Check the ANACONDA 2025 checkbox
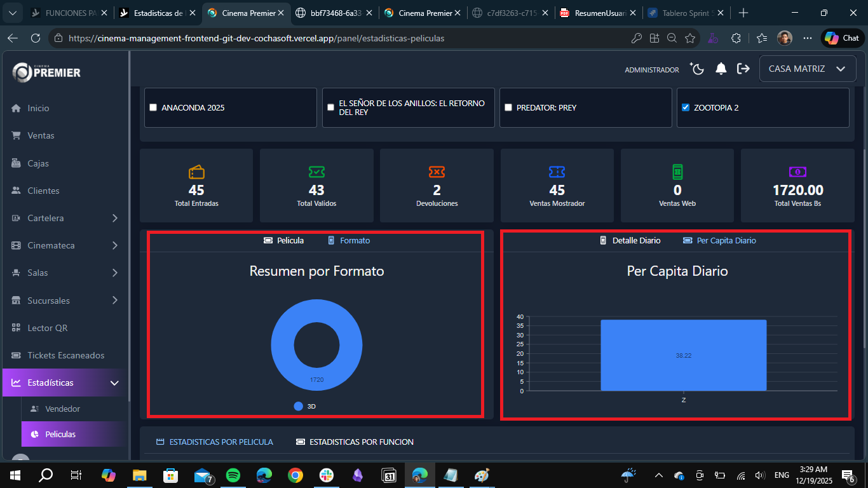The image size is (868, 488). pyautogui.click(x=153, y=107)
